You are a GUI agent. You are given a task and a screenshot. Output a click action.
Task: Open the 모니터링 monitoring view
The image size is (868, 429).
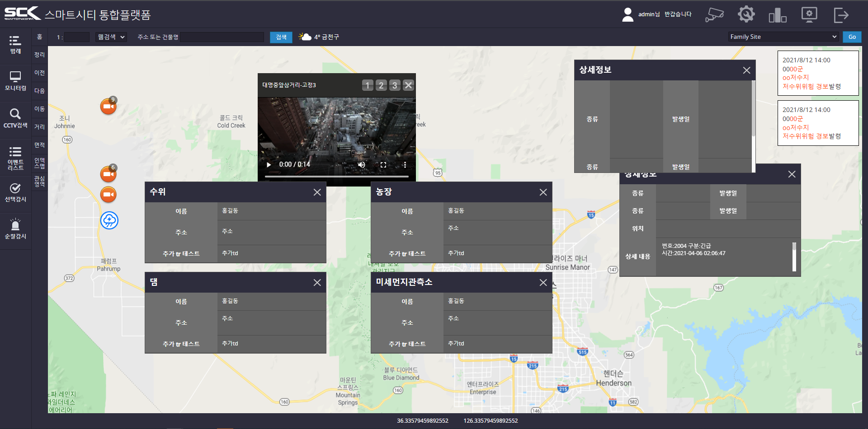[15, 81]
